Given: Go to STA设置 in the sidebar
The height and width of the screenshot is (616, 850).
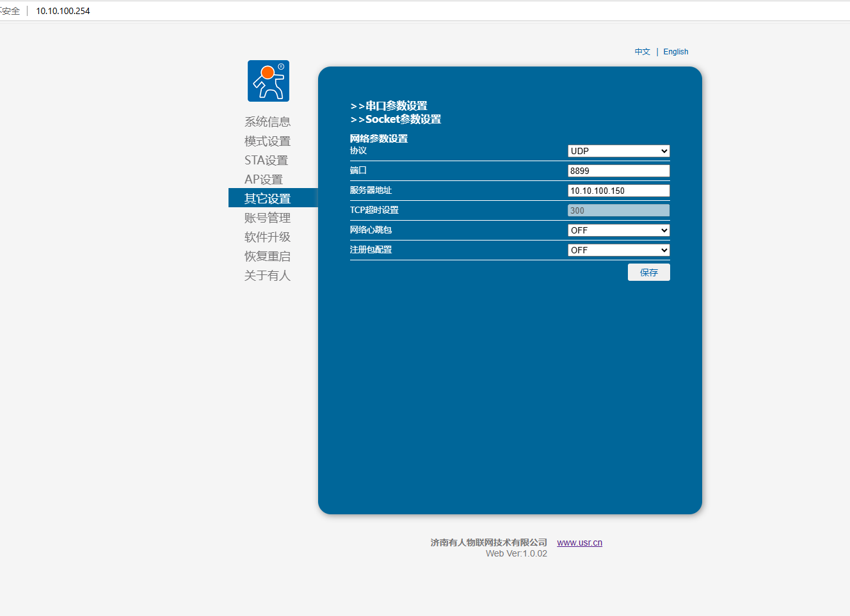Looking at the screenshot, I should [x=266, y=160].
